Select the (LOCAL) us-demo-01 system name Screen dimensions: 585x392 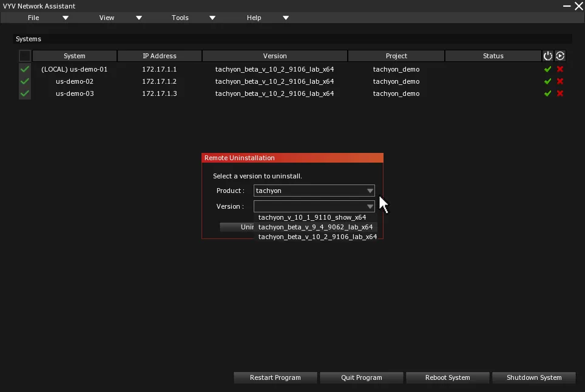74,69
